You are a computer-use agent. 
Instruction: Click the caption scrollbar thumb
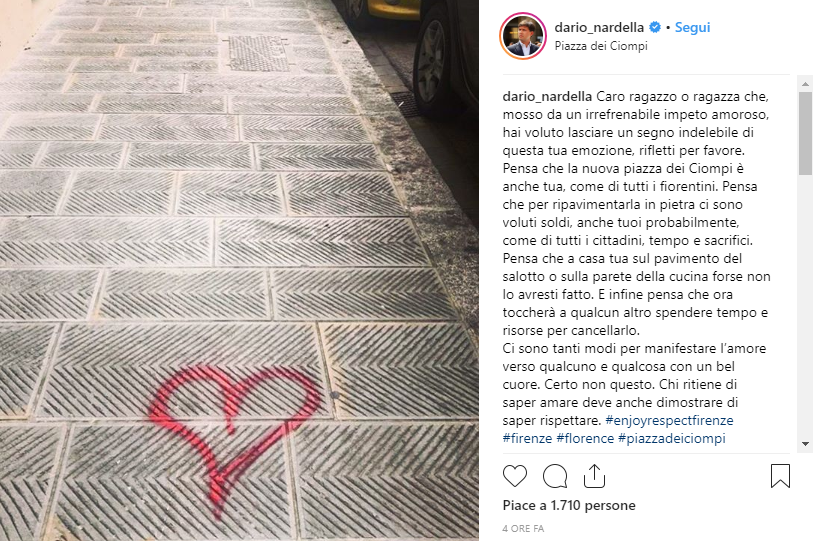click(x=805, y=133)
